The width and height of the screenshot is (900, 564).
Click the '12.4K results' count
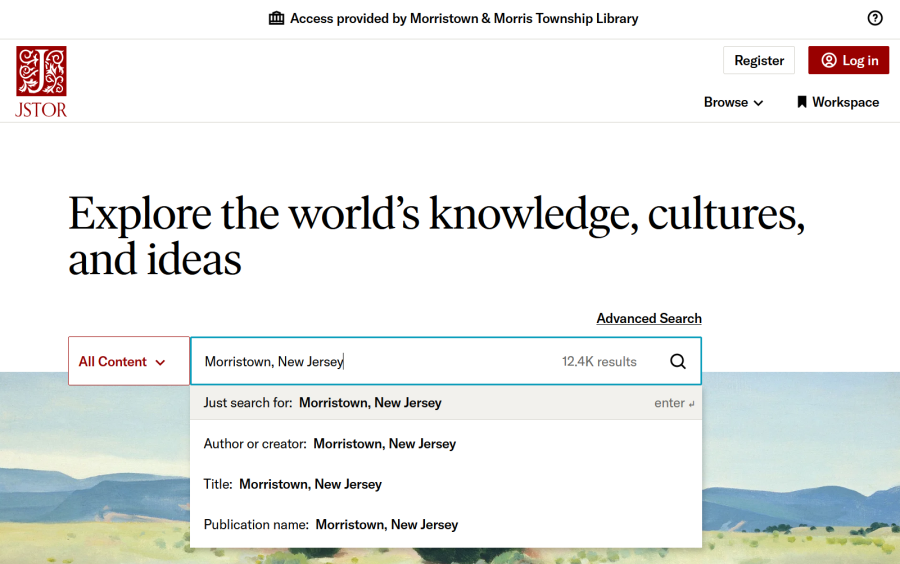599,362
